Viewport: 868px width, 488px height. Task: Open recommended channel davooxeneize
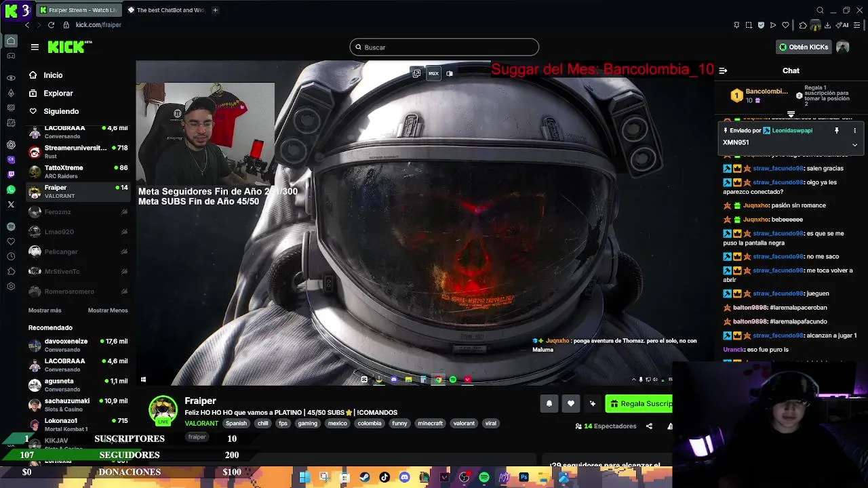tap(78, 346)
